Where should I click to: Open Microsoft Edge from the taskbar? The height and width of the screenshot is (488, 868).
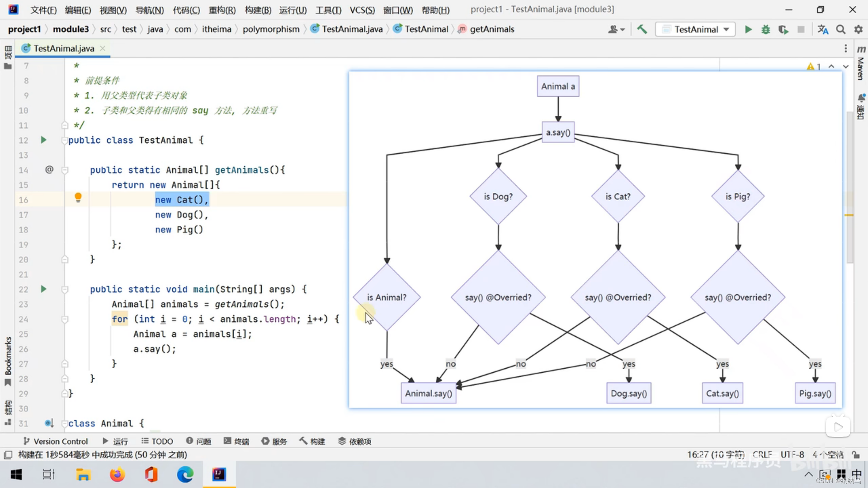pyautogui.click(x=185, y=474)
